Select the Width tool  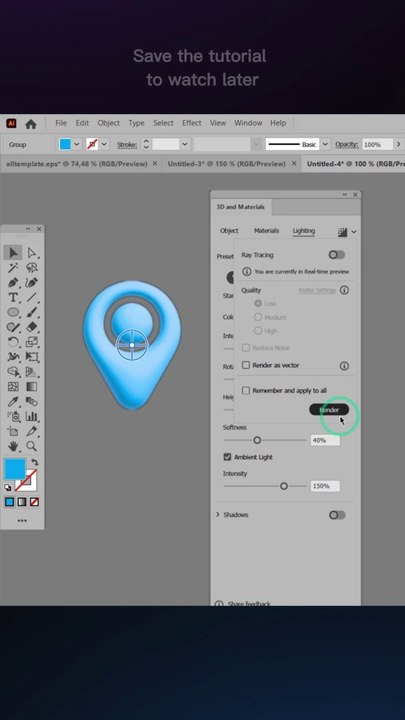tap(13, 357)
